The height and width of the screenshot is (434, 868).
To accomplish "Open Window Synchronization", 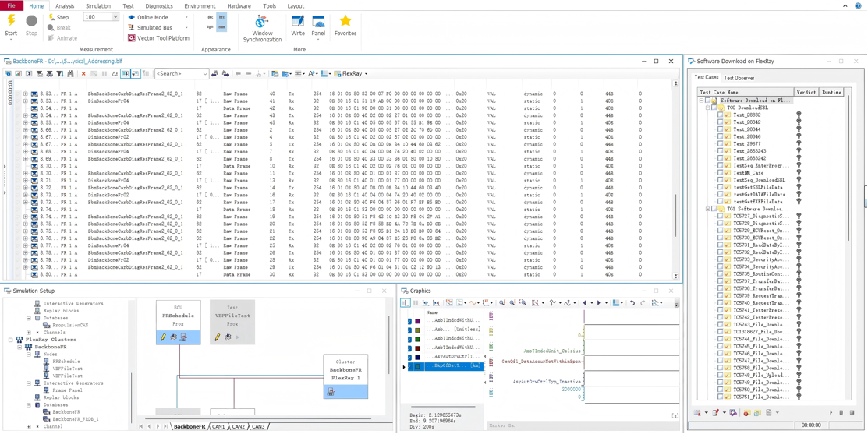I will [x=262, y=30].
